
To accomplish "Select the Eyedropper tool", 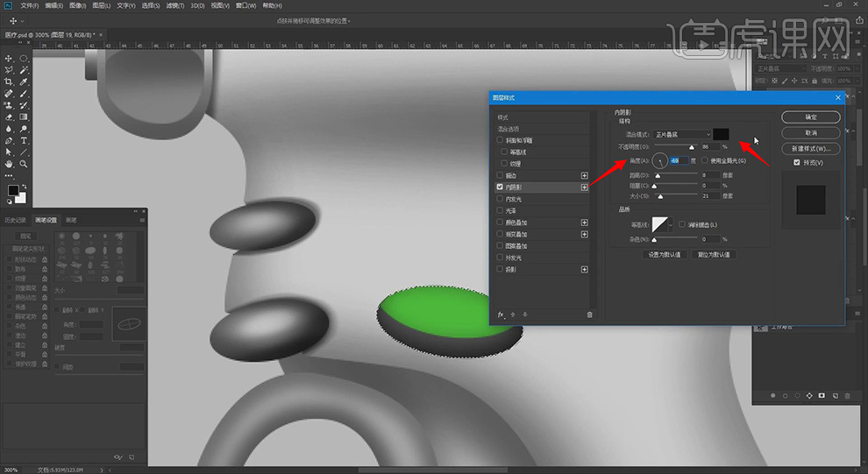I will pos(24,81).
